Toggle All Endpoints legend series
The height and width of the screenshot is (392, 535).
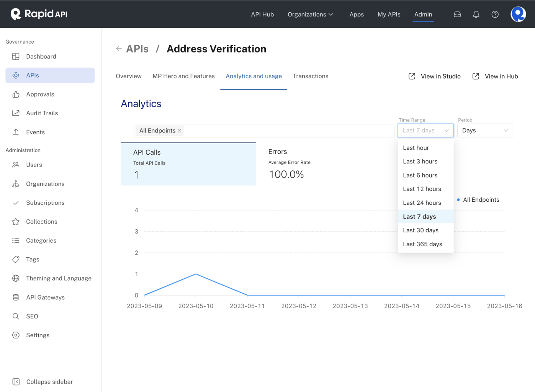[478, 200]
